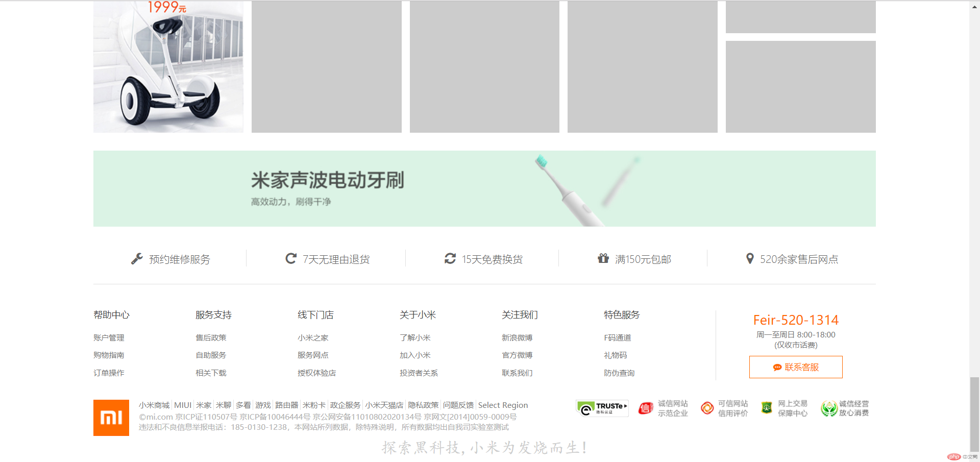Screen dimensions: 980x462
Task: Open the 加入小米 link
Action: (x=415, y=355)
